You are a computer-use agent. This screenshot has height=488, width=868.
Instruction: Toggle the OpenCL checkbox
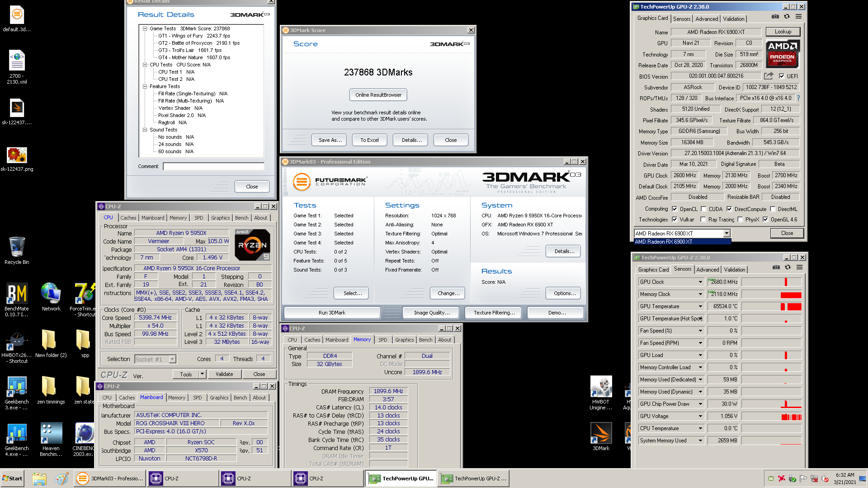pyautogui.click(x=675, y=209)
